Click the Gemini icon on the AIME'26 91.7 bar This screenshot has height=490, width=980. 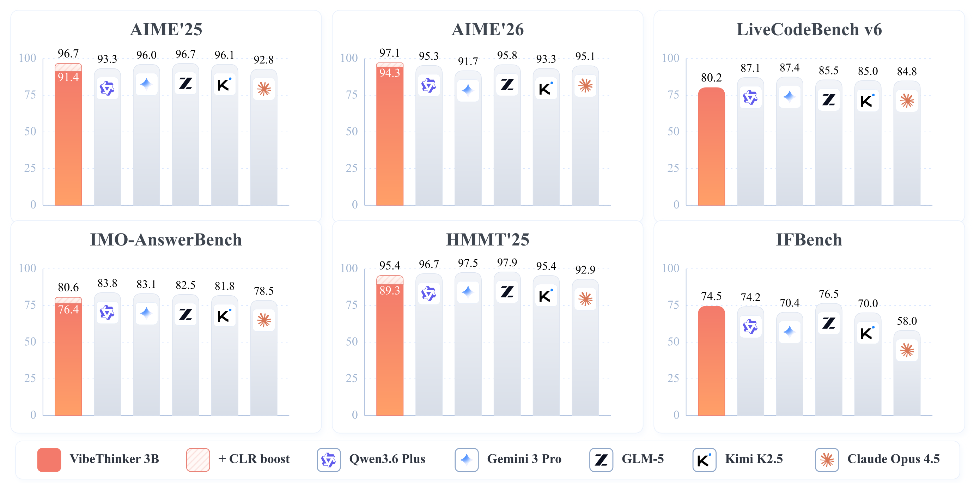tap(468, 91)
